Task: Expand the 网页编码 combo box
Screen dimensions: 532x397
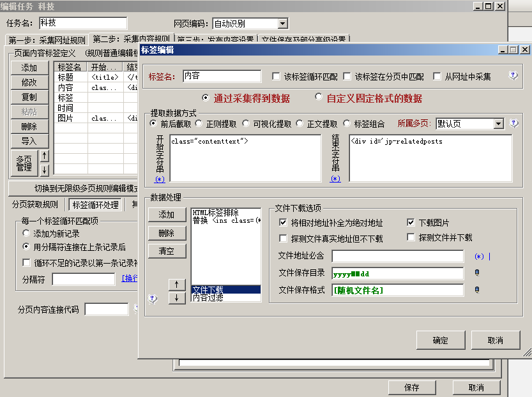Action: [282, 24]
